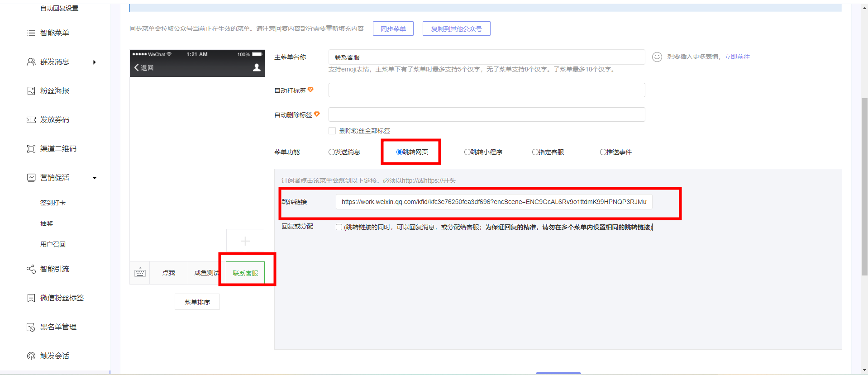Select 跳转小程序 radio option
The width and height of the screenshot is (868, 375).
467,152
